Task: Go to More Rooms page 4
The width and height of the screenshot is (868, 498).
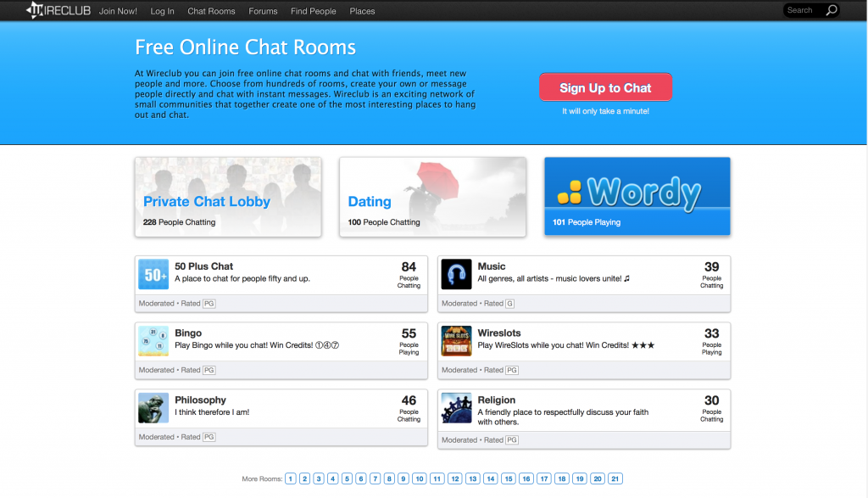Action: coord(332,478)
